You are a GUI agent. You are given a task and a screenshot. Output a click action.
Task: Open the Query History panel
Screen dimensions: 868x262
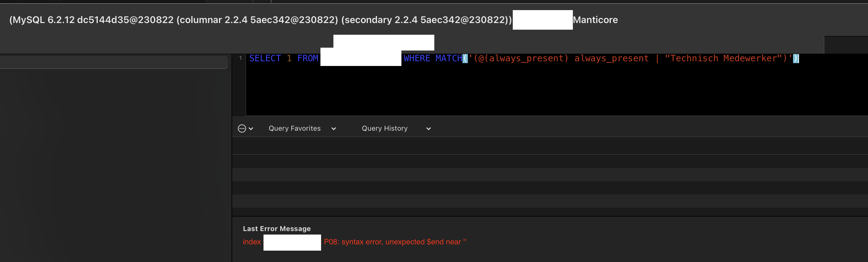point(384,128)
